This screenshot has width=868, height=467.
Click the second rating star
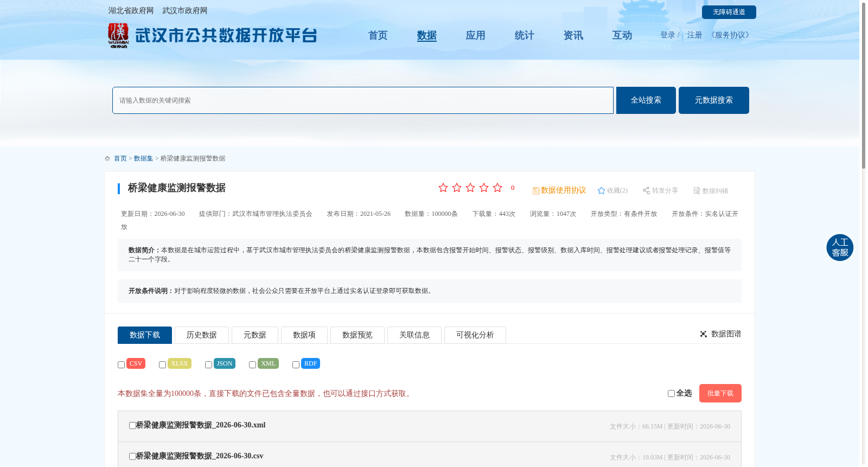[x=457, y=188]
